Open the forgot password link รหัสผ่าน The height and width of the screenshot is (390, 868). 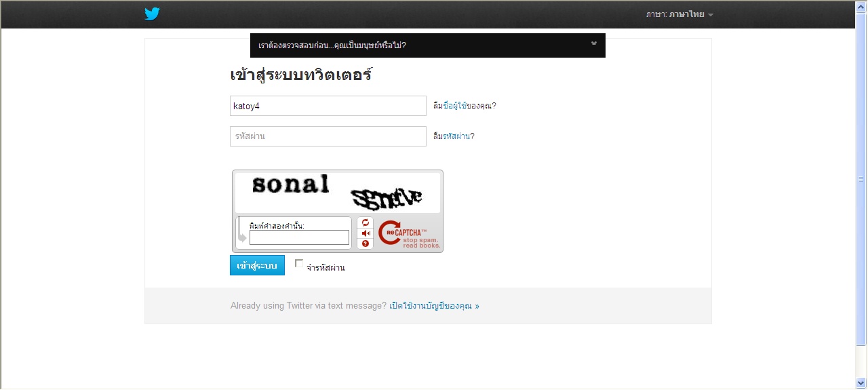456,136
